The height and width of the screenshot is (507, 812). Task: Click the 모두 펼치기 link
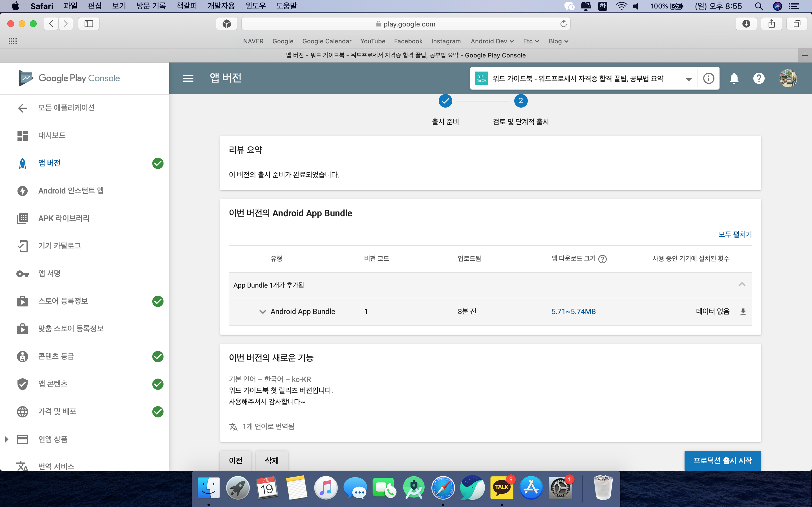point(735,234)
